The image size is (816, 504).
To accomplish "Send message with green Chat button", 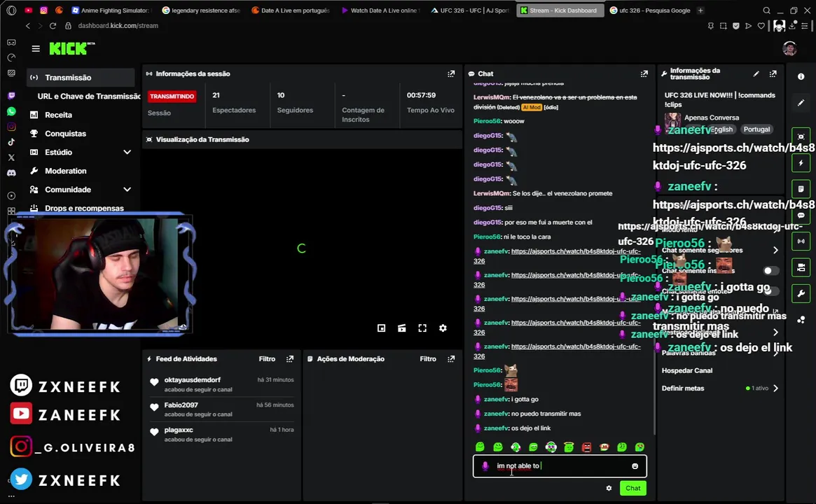I will pyautogui.click(x=632, y=488).
